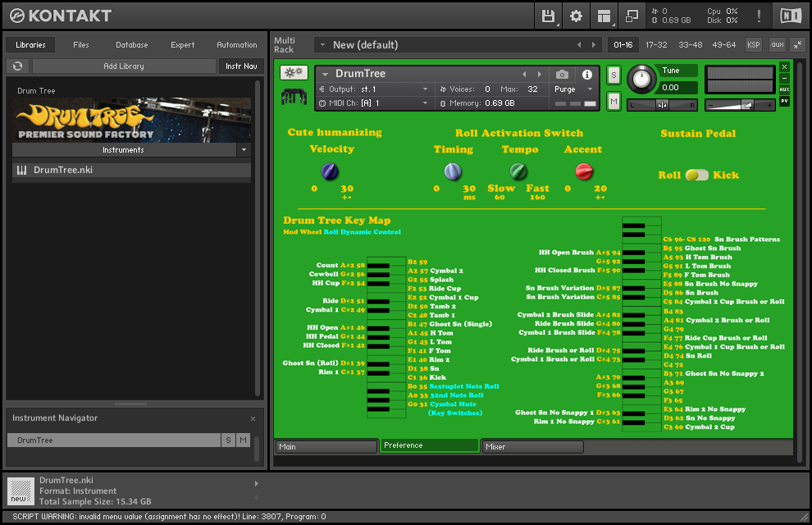Open the DrumTree instrument name dropdown
This screenshot has width=812, height=525.
[x=326, y=75]
